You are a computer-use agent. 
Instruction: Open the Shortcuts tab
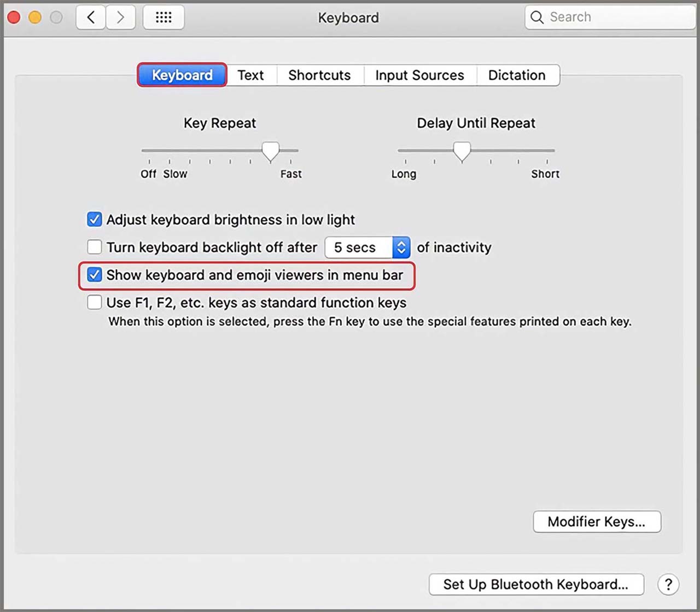point(319,75)
